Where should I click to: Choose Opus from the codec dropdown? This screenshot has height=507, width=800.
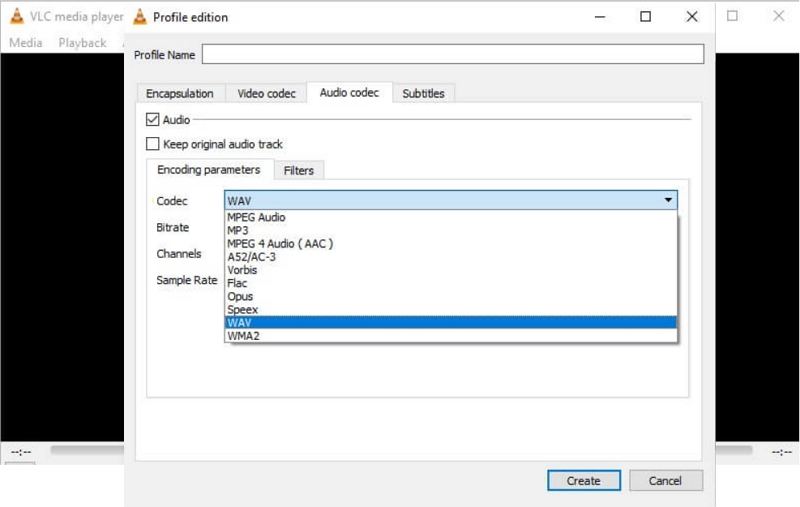coord(240,296)
